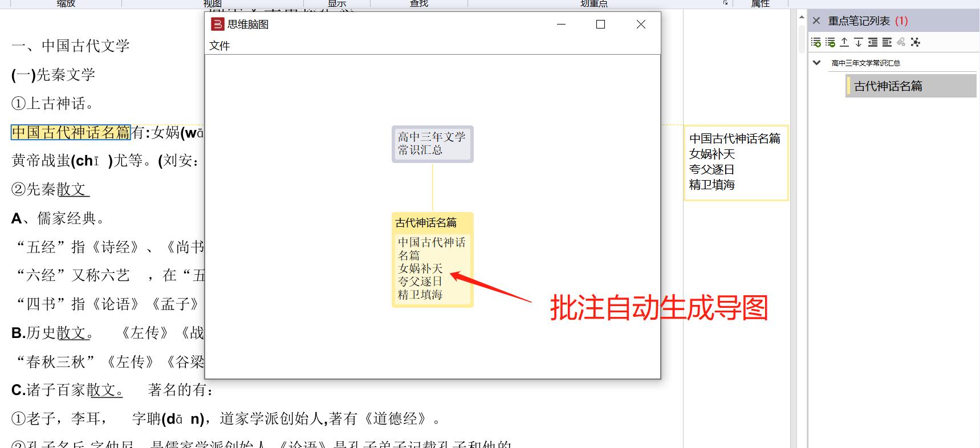Screen dimensions: 980x448
Task: Click the heading 一、中国古代文学
Action: coord(71,46)
